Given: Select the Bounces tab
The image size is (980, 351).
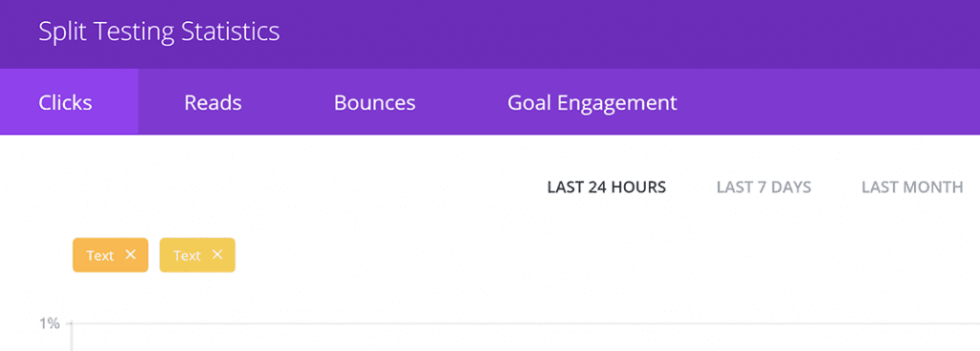Looking at the screenshot, I should 374,102.
